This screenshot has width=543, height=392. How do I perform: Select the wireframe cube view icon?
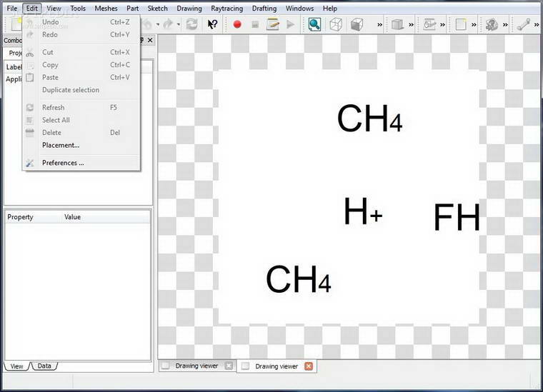(x=336, y=24)
